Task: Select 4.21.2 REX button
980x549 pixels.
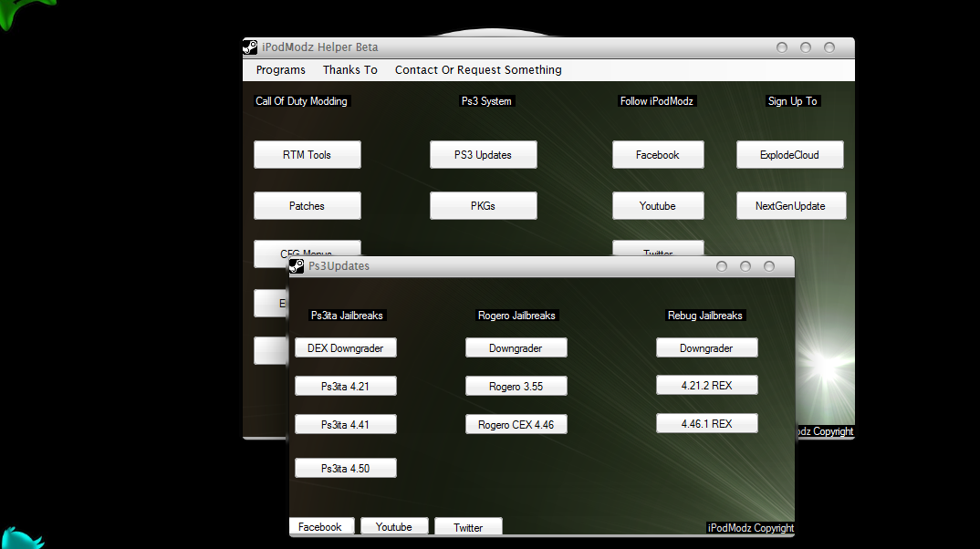Action: coord(707,386)
